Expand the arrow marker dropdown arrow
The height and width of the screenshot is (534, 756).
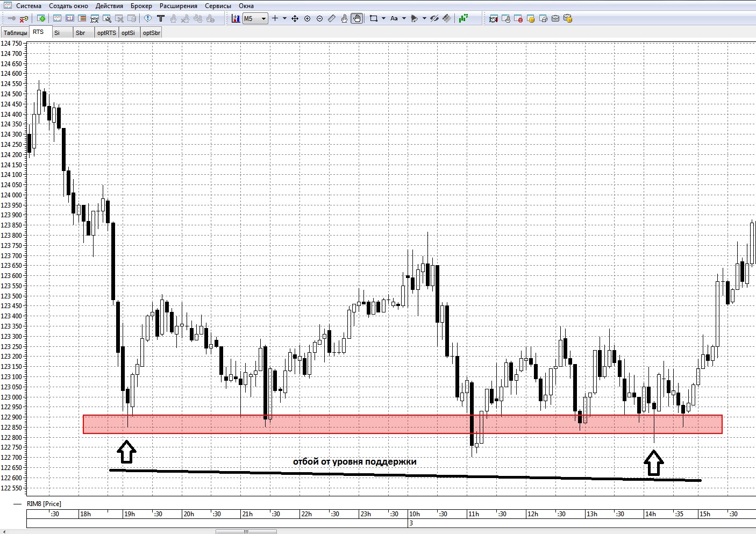pos(424,18)
